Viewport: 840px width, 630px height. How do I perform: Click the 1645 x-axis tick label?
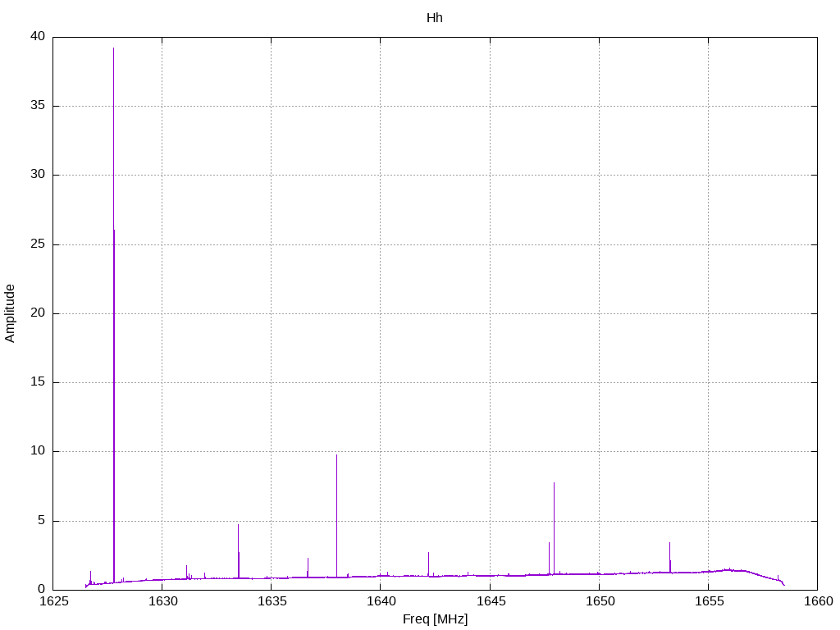491,601
